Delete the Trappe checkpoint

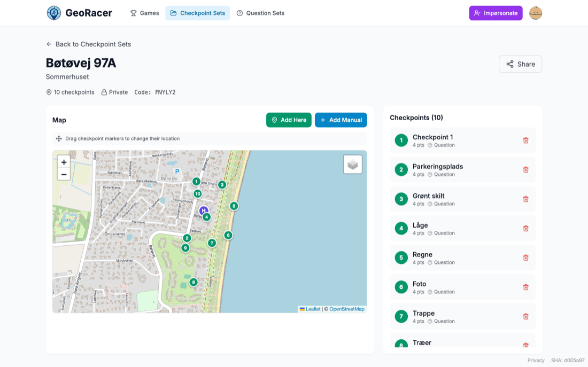coord(526,316)
